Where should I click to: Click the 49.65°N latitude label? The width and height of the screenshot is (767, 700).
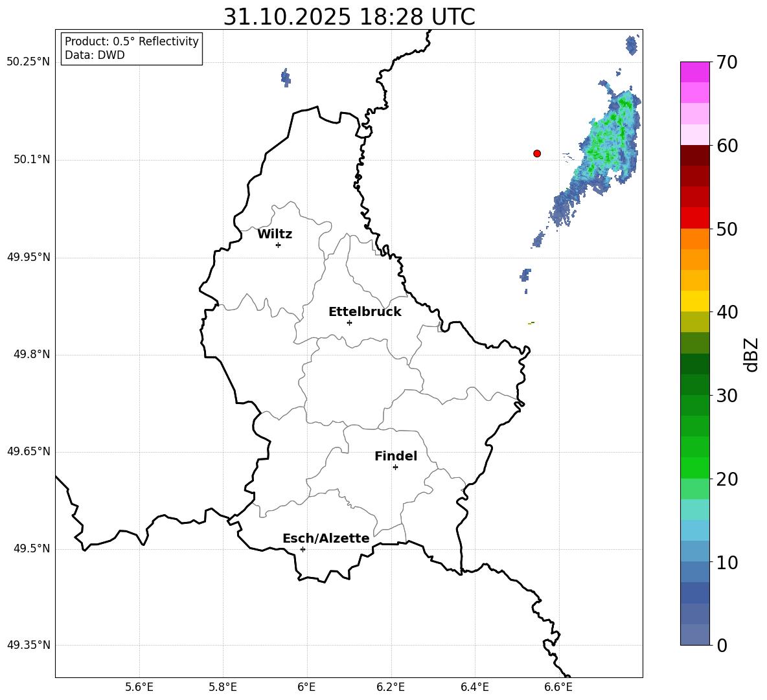pyautogui.click(x=29, y=451)
